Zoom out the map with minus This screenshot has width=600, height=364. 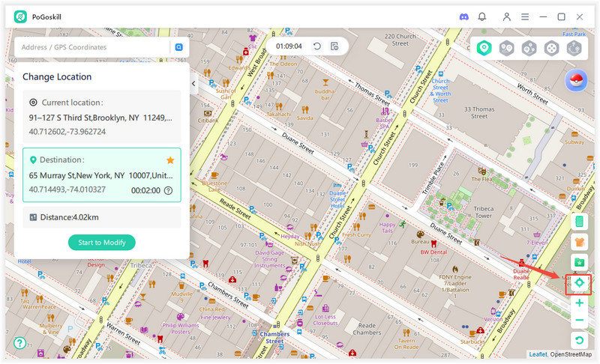pyautogui.click(x=579, y=321)
